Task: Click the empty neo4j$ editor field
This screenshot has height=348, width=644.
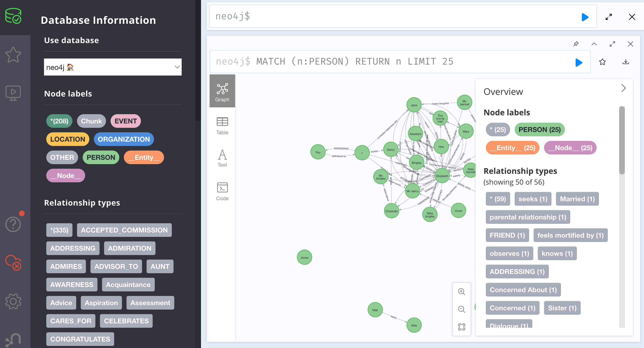Action: pos(375,16)
